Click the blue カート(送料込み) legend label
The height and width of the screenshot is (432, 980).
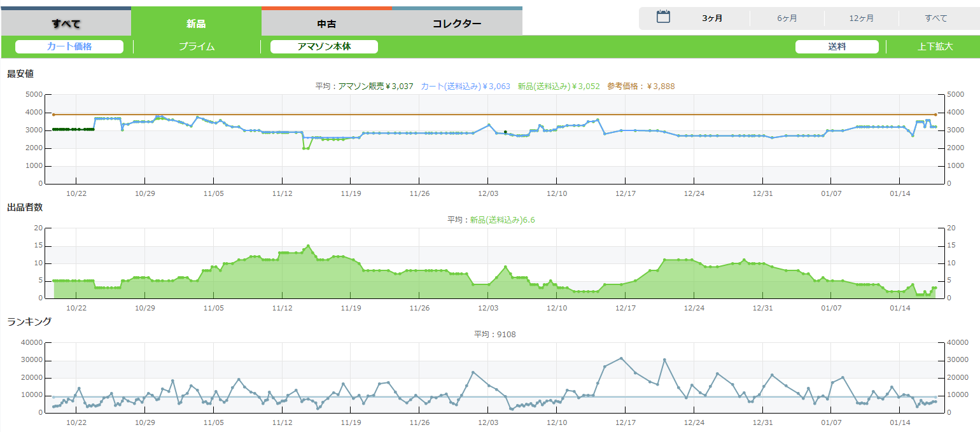click(465, 87)
